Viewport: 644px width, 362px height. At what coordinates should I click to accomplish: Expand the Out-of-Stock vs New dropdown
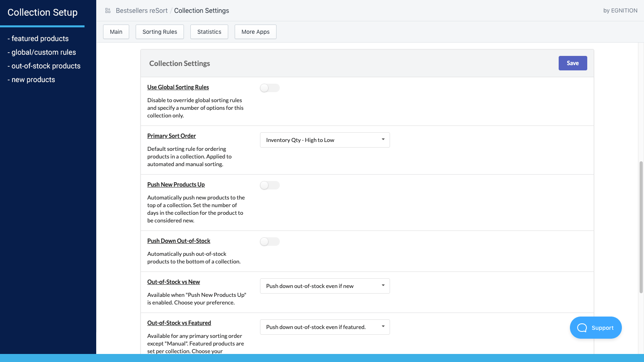pyautogui.click(x=325, y=286)
